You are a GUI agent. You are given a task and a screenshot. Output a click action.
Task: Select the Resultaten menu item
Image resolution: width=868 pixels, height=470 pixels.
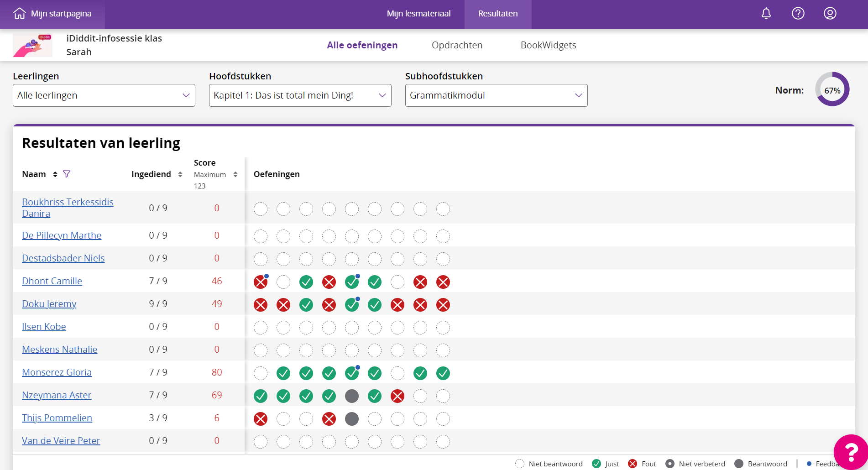(x=498, y=14)
